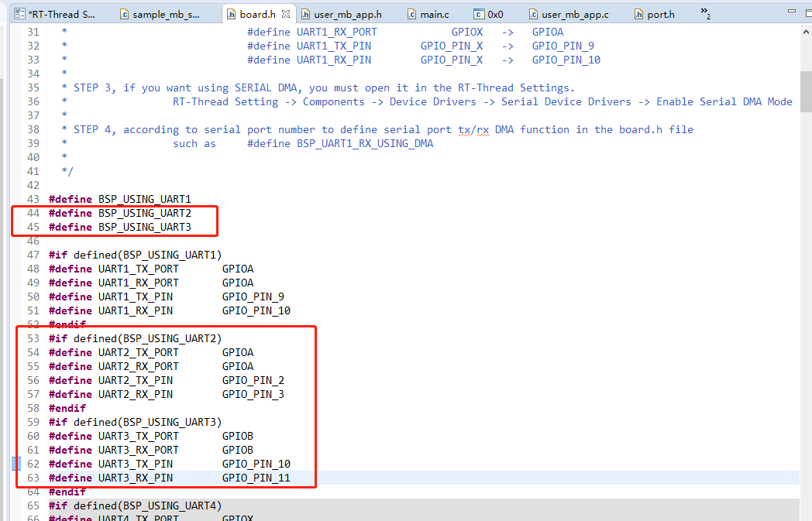The image size is (812, 521).
Task: Click the icon on the 0x0 tab
Action: pyautogui.click(x=477, y=13)
